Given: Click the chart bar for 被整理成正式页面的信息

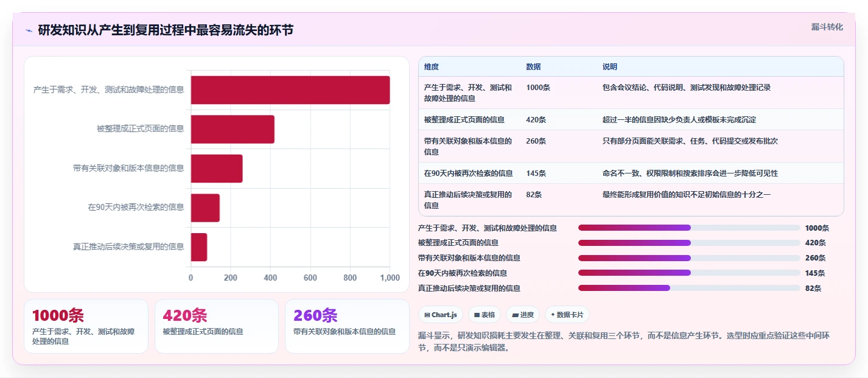Looking at the screenshot, I should point(233,129).
